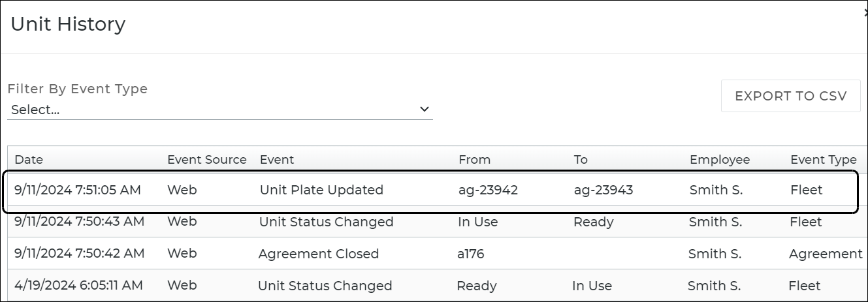Screen dimensions: 868x302
Task: Click the Unit History title
Action: tap(68, 25)
